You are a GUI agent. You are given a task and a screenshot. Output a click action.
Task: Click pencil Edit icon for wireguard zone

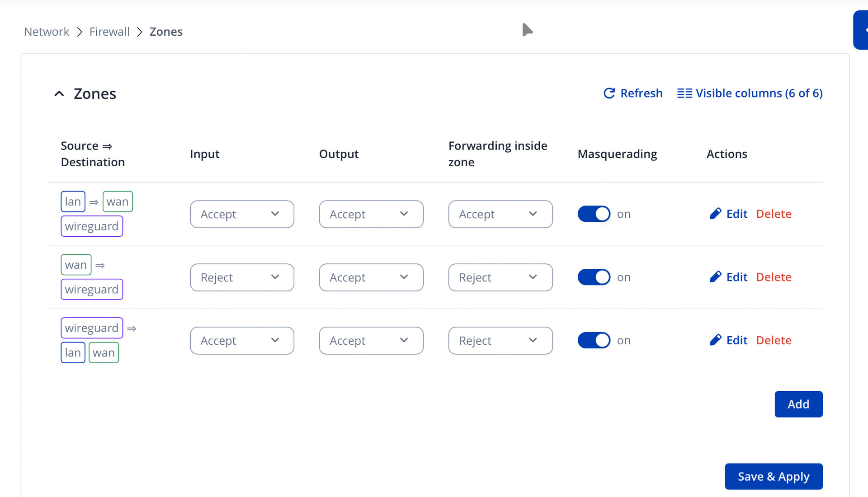coord(715,340)
